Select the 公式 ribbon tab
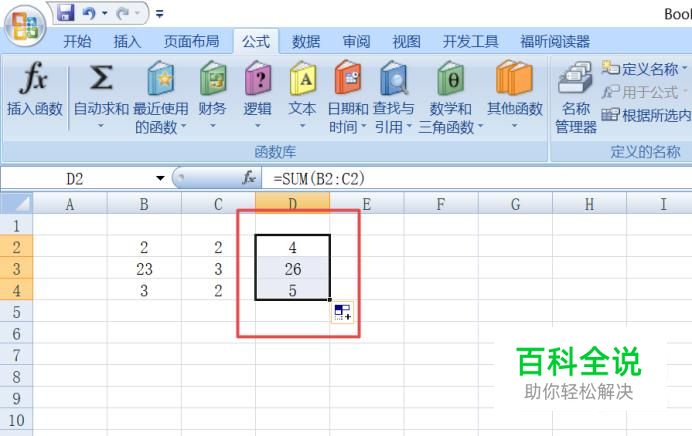The width and height of the screenshot is (692, 436). point(256,41)
